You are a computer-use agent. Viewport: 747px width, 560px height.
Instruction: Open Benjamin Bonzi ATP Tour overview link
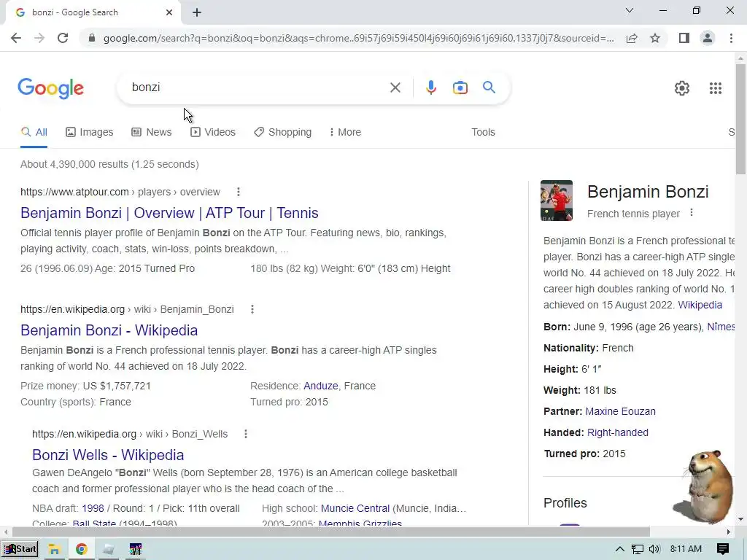coord(169,213)
